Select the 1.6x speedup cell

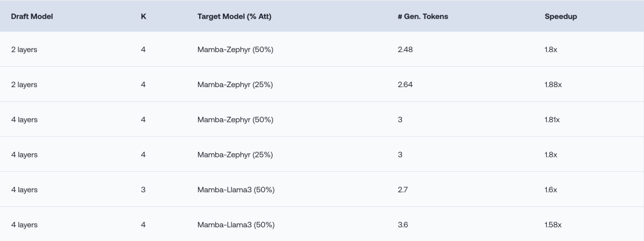[x=550, y=190]
